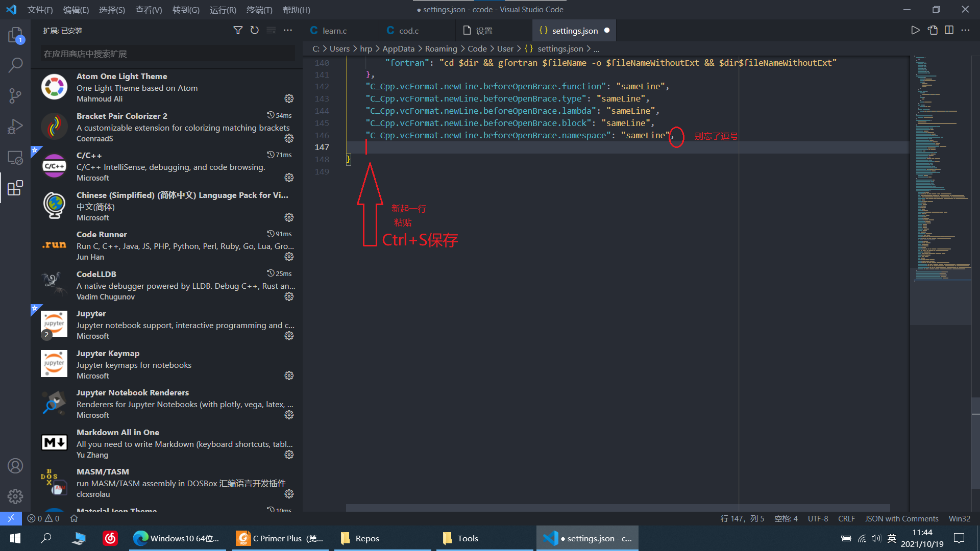Open Remote Explorer view
Image resolution: width=980 pixels, height=551 pixels.
[15, 158]
